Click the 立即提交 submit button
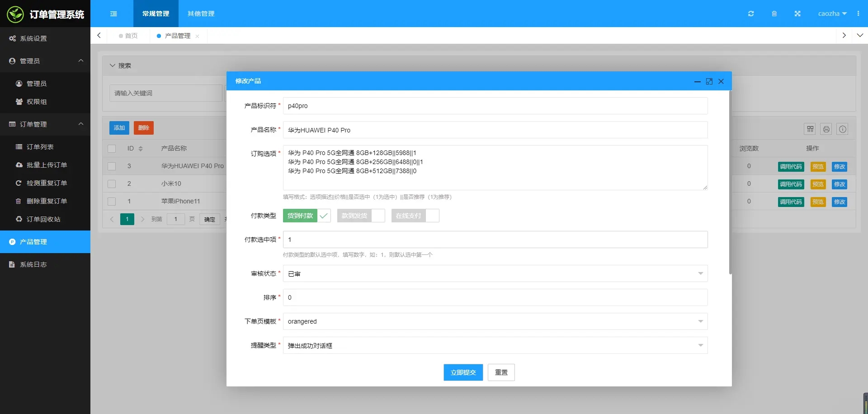This screenshot has width=868, height=414. [463, 372]
